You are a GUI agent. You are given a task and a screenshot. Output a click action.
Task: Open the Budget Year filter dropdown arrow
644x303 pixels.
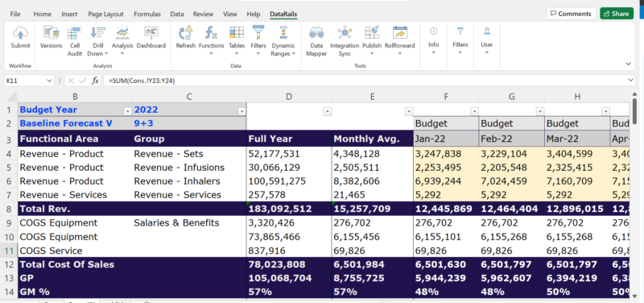126,111
